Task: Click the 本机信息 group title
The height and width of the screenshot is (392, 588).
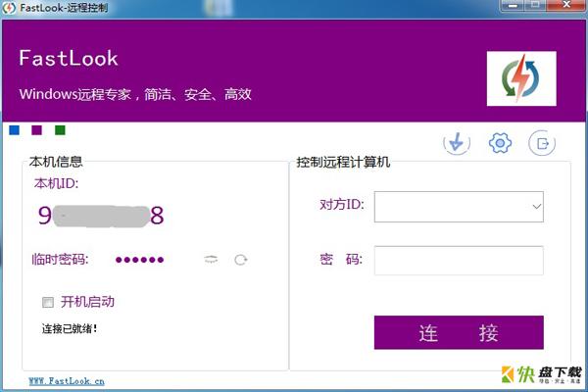Action: pyautogui.click(x=56, y=162)
